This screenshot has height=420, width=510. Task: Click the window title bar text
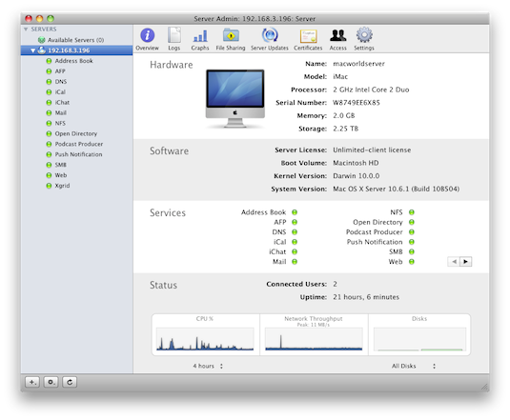(x=255, y=19)
